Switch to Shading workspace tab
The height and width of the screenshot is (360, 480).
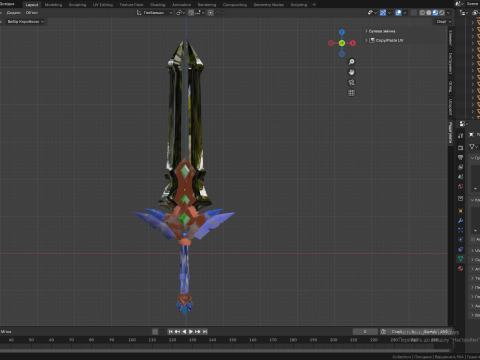pyautogui.click(x=158, y=5)
